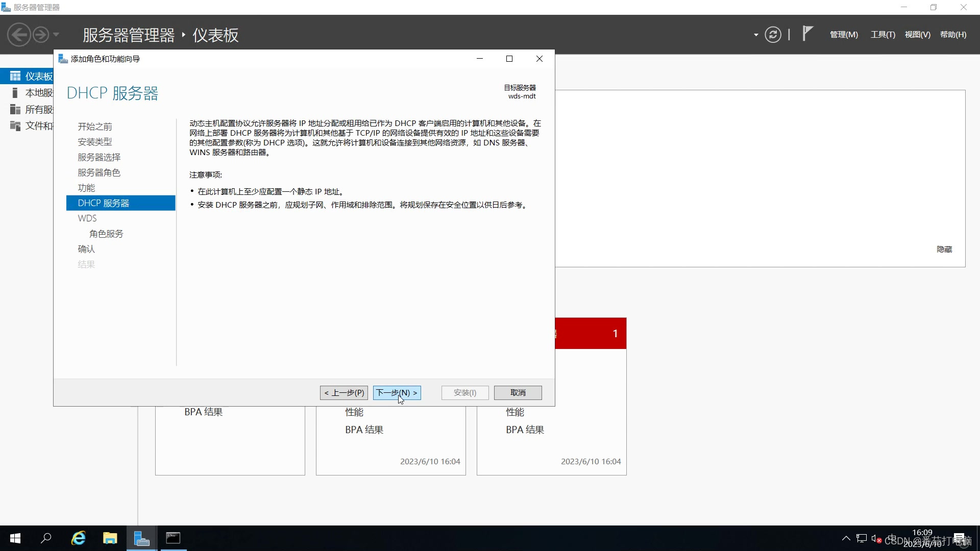Go to 功能 wizard step
The image size is (980, 551).
pos(86,188)
